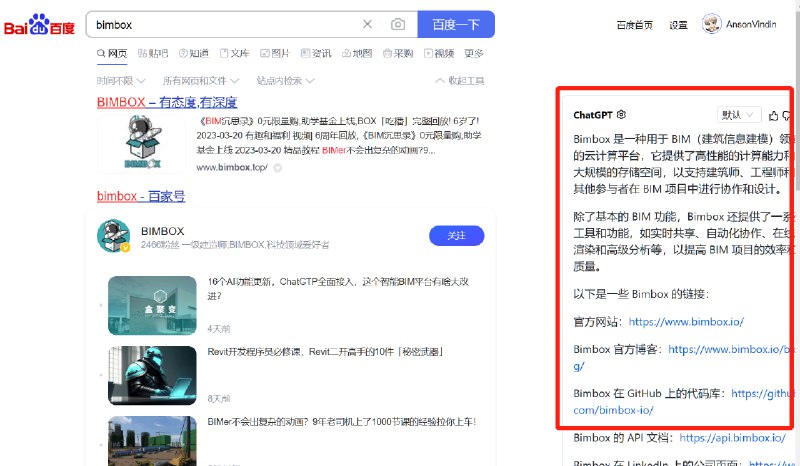This screenshot has height=466, width=800.
Task: Click the thumbs up icon in ChatGPT panel
Action: [773, 116]
